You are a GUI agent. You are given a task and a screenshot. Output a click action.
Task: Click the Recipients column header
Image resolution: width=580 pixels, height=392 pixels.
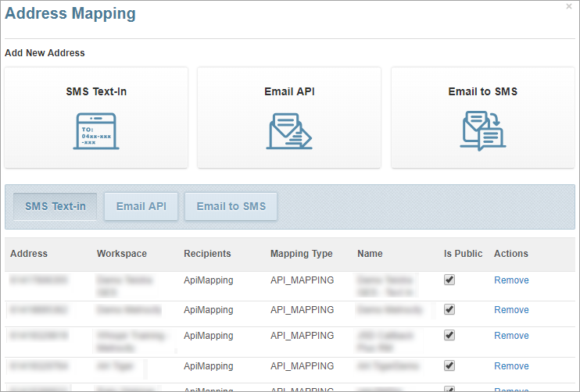[x=207, y=254]
